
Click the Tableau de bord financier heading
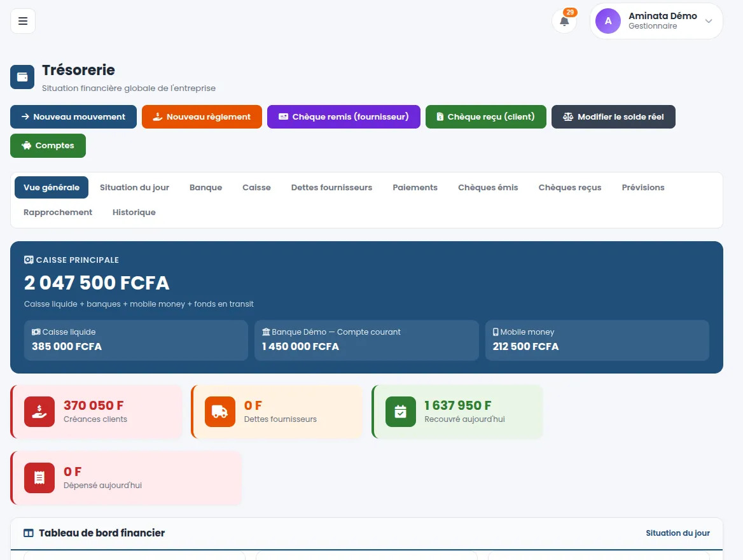point(101,533)
